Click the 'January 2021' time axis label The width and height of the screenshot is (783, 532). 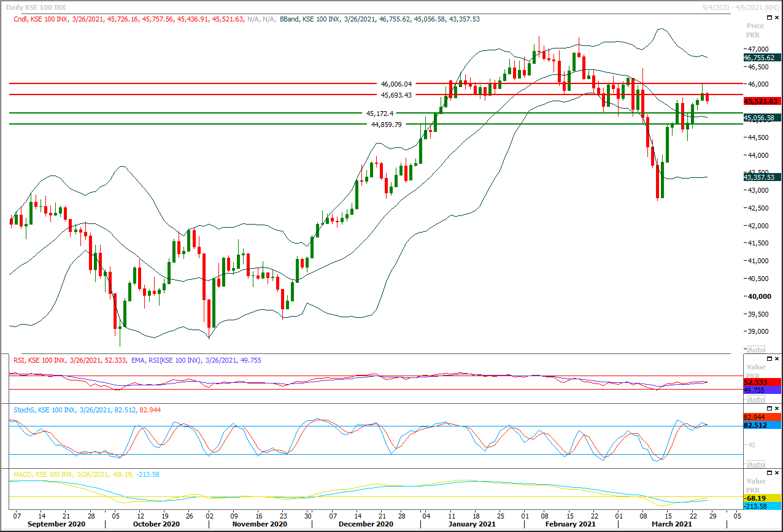(x=471, y=524)
